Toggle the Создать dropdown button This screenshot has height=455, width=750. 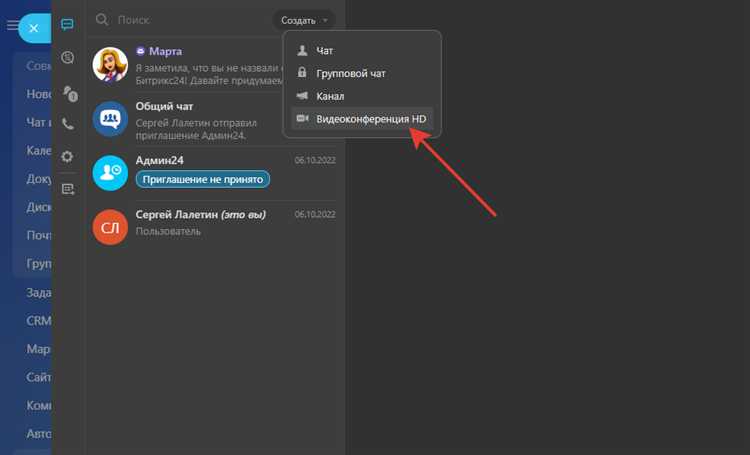[304, 21]
